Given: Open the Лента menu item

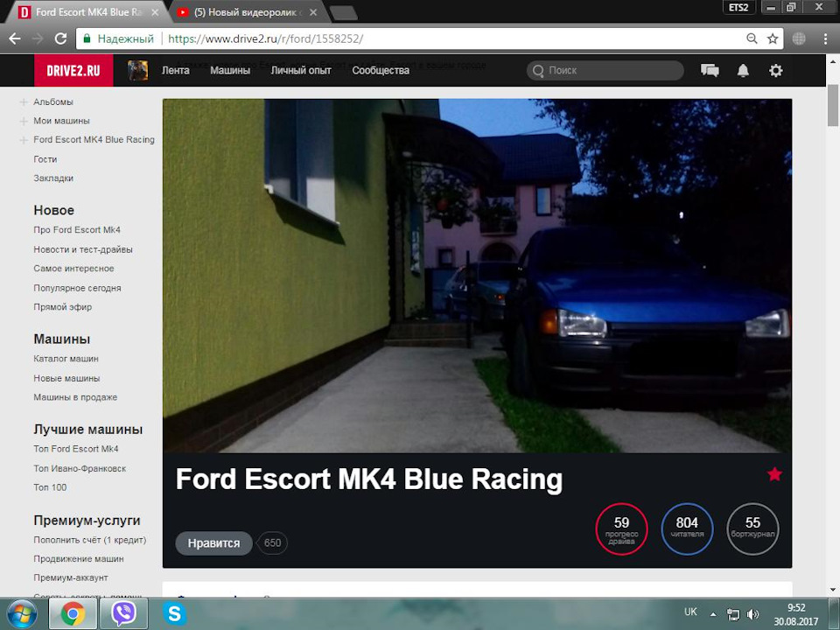Looking at the screenshot, I should tap(176, 70).
